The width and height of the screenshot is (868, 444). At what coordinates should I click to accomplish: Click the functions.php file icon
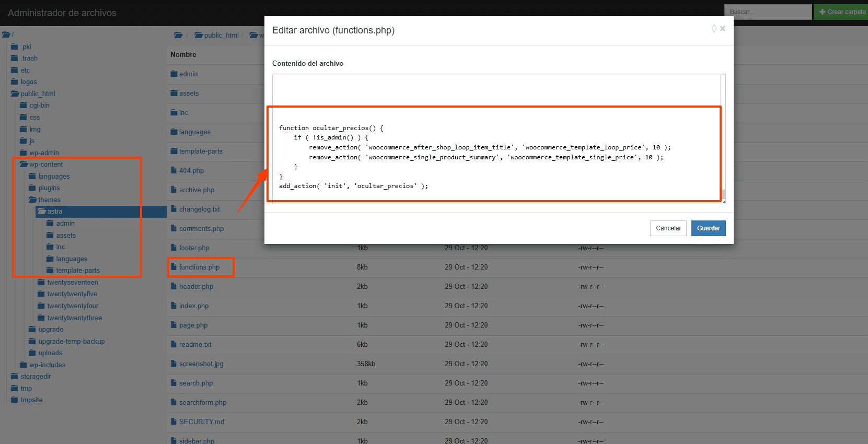point(173,267)
